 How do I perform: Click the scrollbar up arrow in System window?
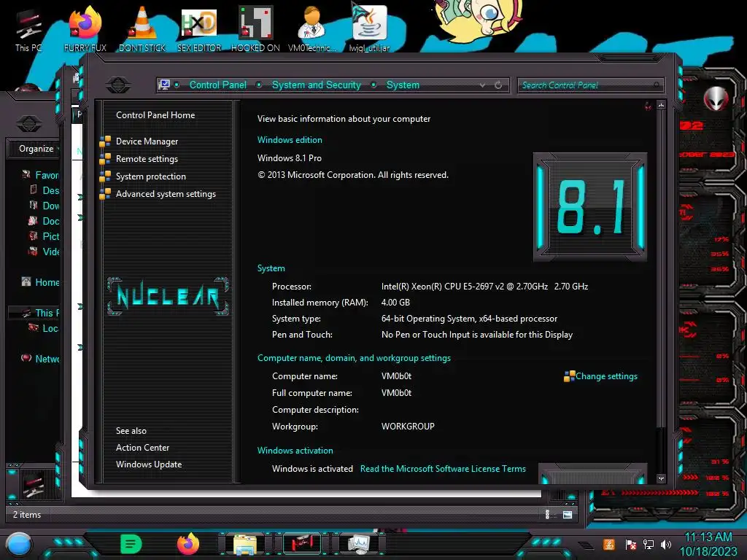[x=661, y=105]
